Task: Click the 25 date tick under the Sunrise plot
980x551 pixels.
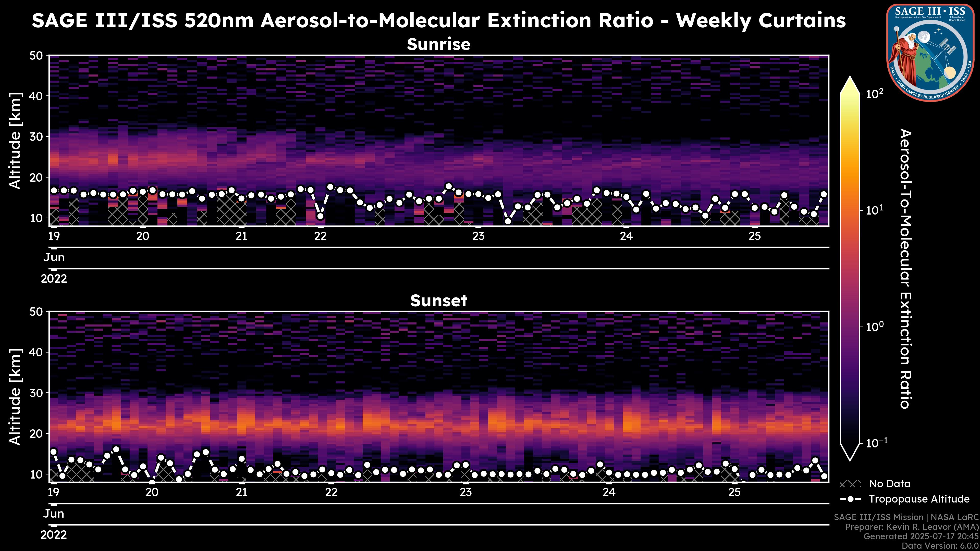Action: tap(755, 236)
